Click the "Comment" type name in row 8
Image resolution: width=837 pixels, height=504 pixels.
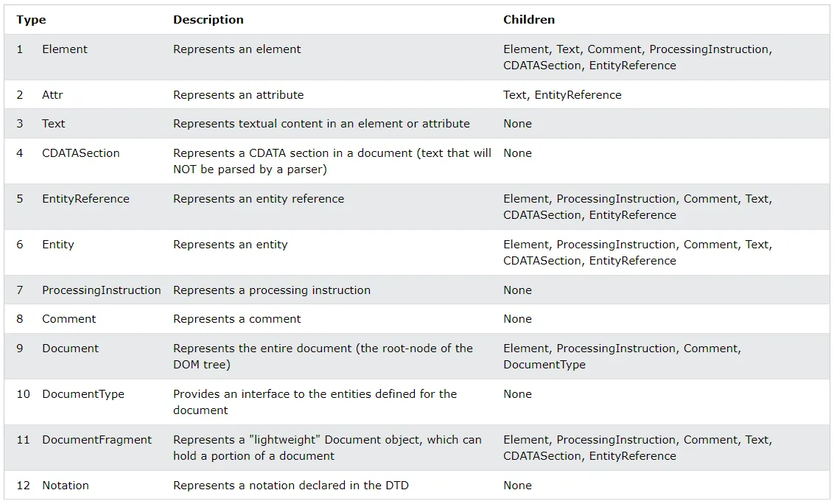69,319
